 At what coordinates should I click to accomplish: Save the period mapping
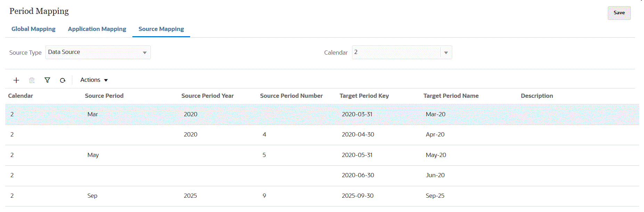click(619, 13)
